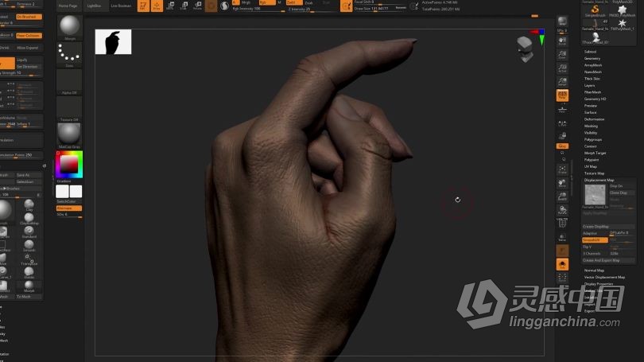Image resolution: width=644 pixels, height=362 pixels.
Task: Toggle the Adaptive displacement option
Action: tap(595, 233)
